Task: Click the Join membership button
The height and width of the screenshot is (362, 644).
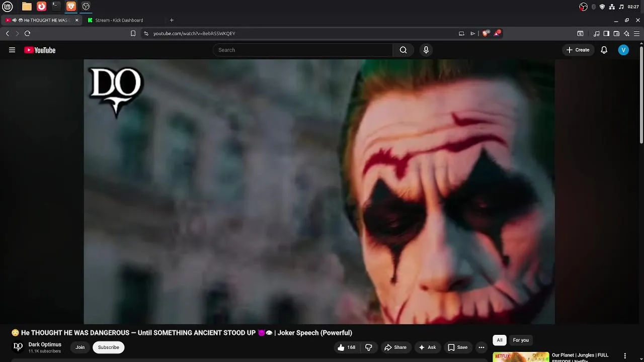Action: tap(80, 347)
